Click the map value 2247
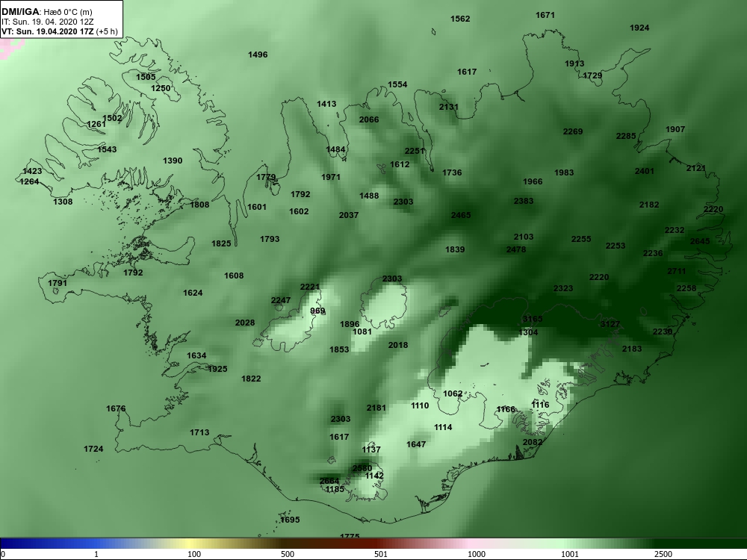Screen dimensions: 747x560 [x=281, y=300]
